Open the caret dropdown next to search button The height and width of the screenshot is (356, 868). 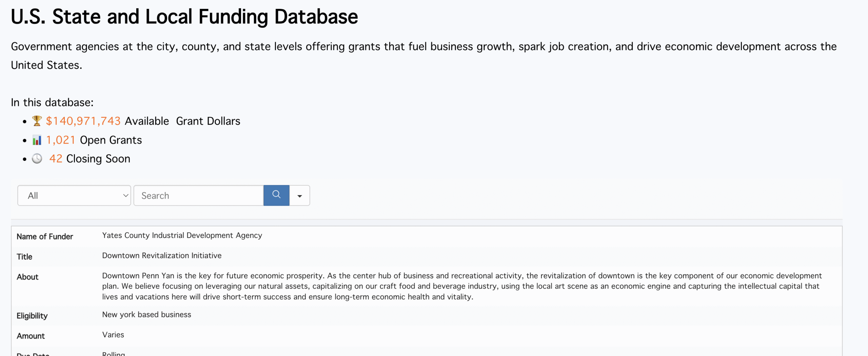pyautogui.click(x=299, y=195)
